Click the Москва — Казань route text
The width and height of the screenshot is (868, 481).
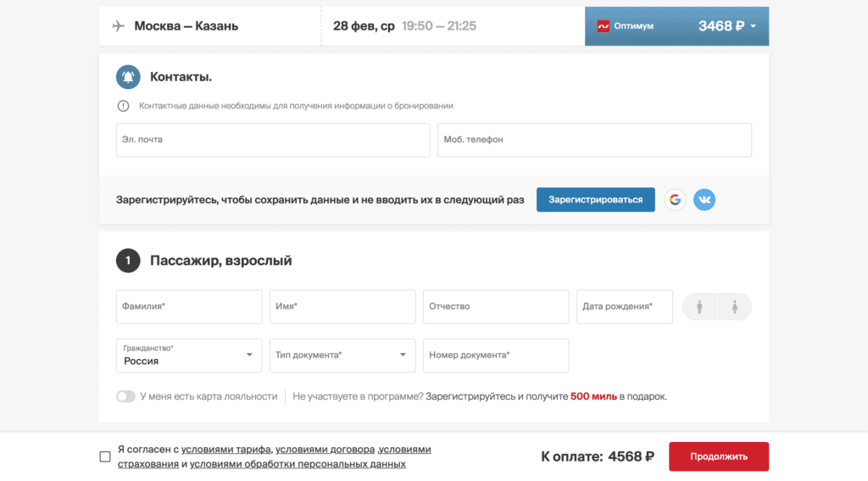[186, 26]
